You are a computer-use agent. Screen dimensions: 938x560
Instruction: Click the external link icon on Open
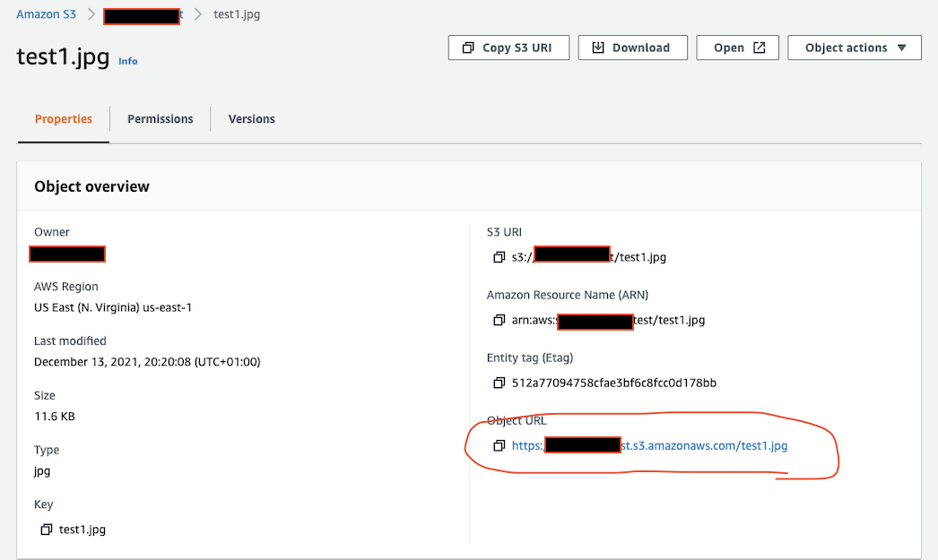[x=759, y=47]
